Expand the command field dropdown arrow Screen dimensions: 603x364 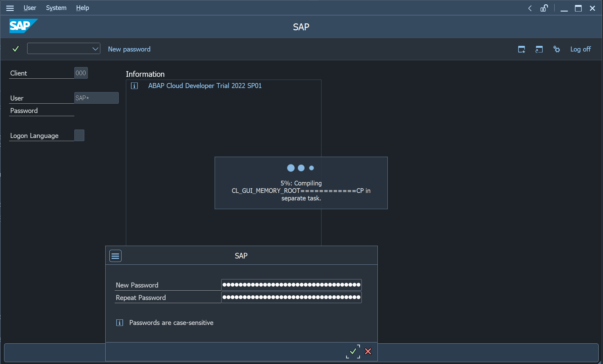pyautogui.click(x=96, y=49)
